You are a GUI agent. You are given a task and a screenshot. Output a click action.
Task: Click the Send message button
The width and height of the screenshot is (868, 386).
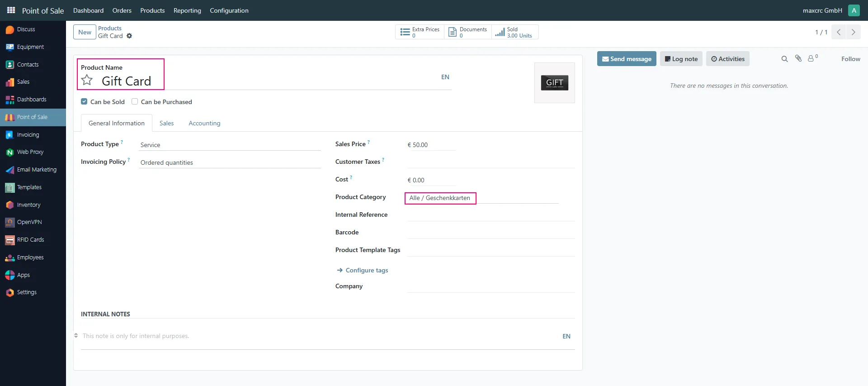(x=627, y=59)
